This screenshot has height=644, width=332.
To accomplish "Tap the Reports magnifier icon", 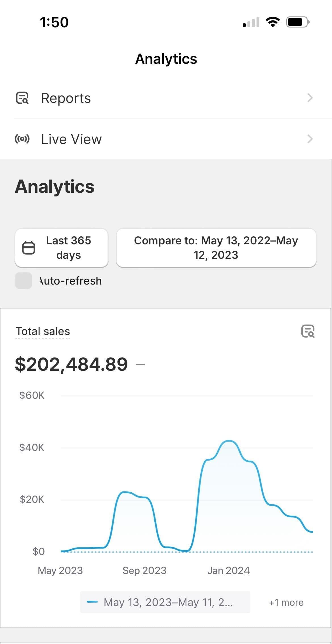I will coord(22,98).
